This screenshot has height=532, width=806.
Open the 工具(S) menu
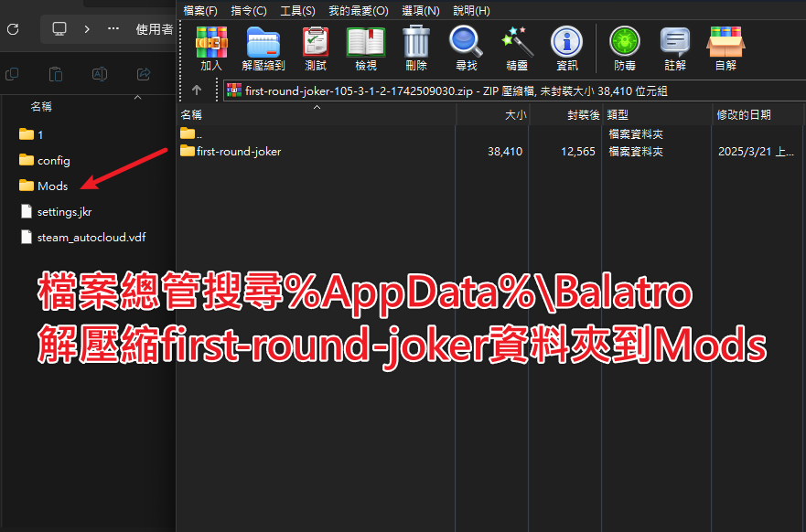coord(297,11)
